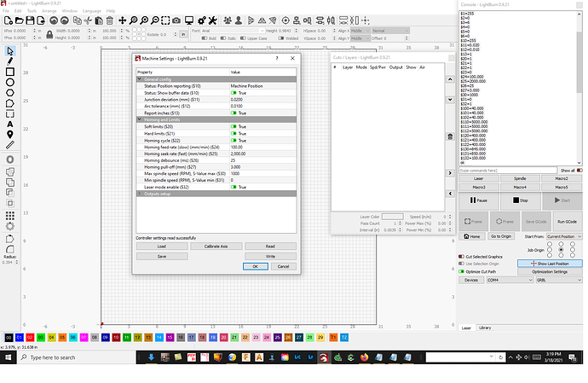The image size is (588, 383).
Task: Click the Windows Start button
Action: pos(8,357)
